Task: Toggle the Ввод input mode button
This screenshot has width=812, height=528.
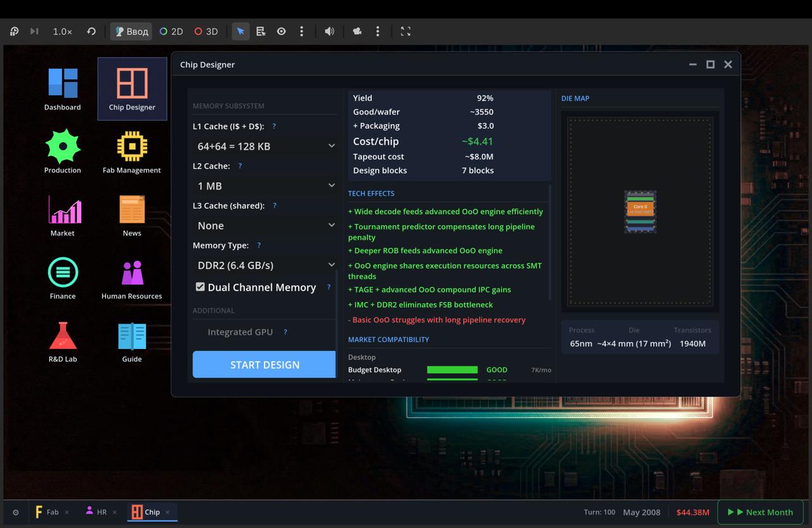Action: (x=131, y=31)
